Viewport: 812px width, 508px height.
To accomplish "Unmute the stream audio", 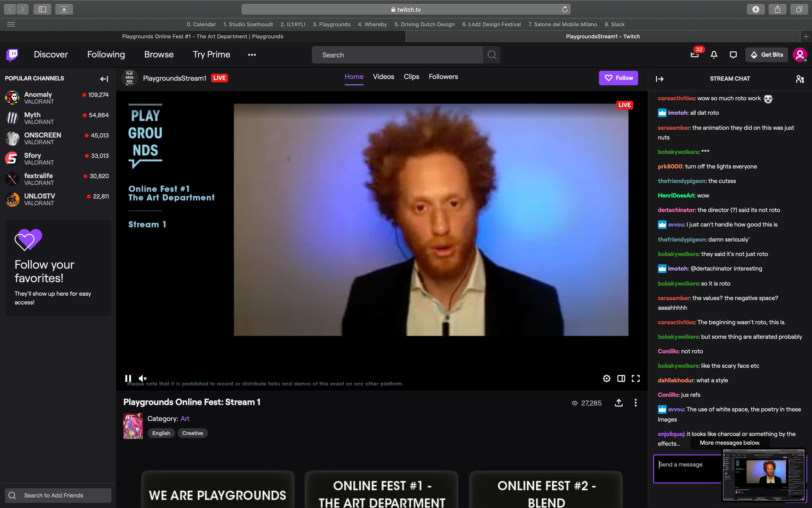I will (142, 378).
